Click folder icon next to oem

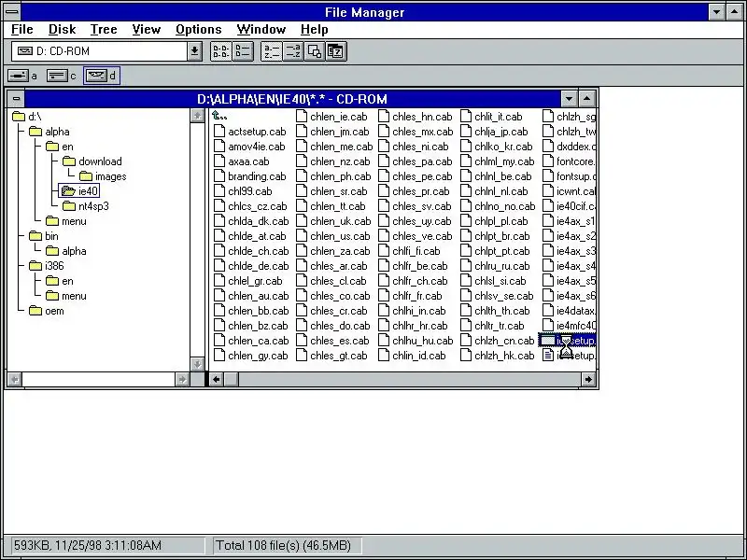(35, 311)
